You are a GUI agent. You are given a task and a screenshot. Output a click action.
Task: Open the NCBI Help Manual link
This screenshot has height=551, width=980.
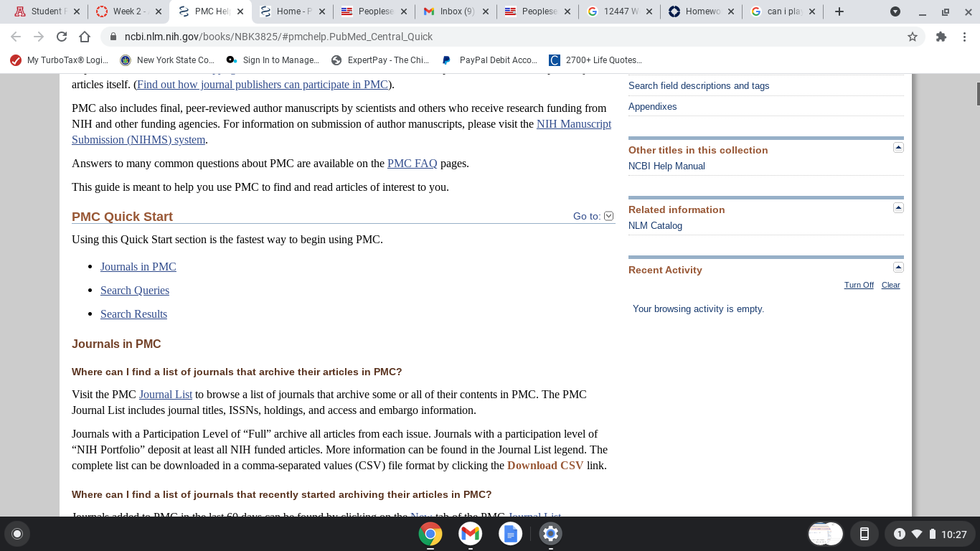pos(666,166)
